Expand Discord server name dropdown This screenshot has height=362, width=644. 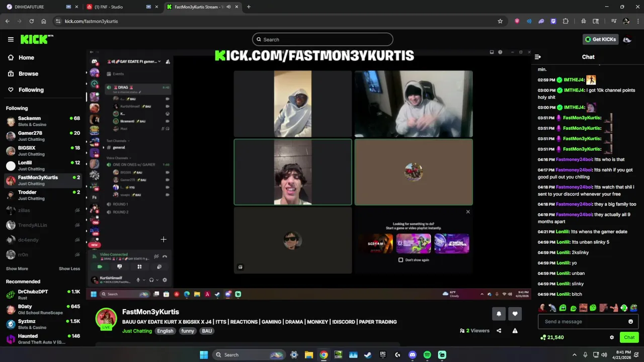[x=159, y=61]
